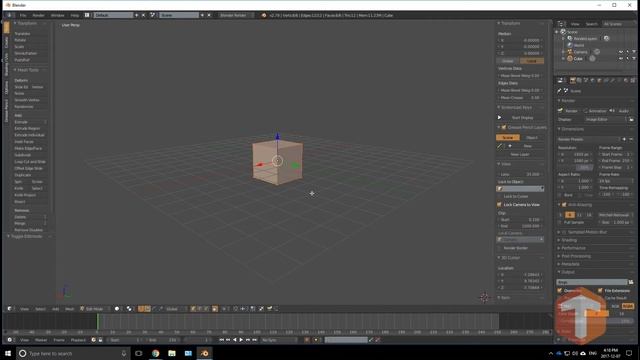The height and width of the screenshot is (360, 640).
Task: Open the Global transform orientation dropdown
Action: click(175, 309)
